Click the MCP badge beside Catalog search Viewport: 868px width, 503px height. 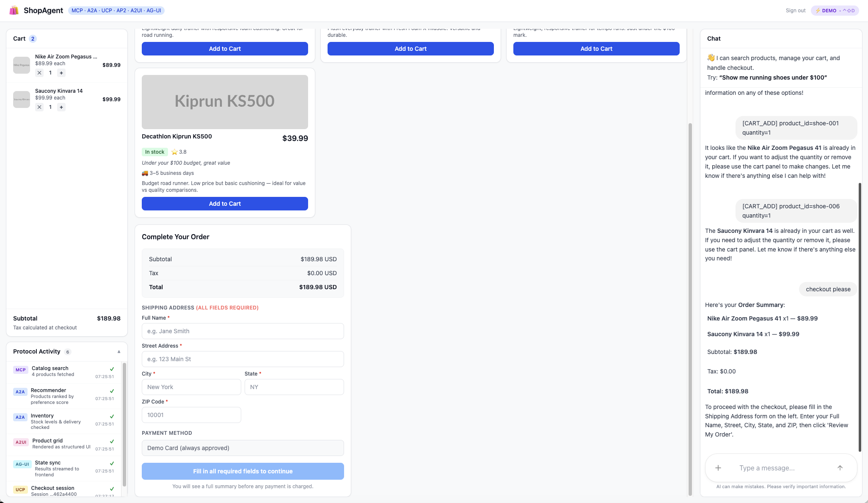[x=20, y=370]
